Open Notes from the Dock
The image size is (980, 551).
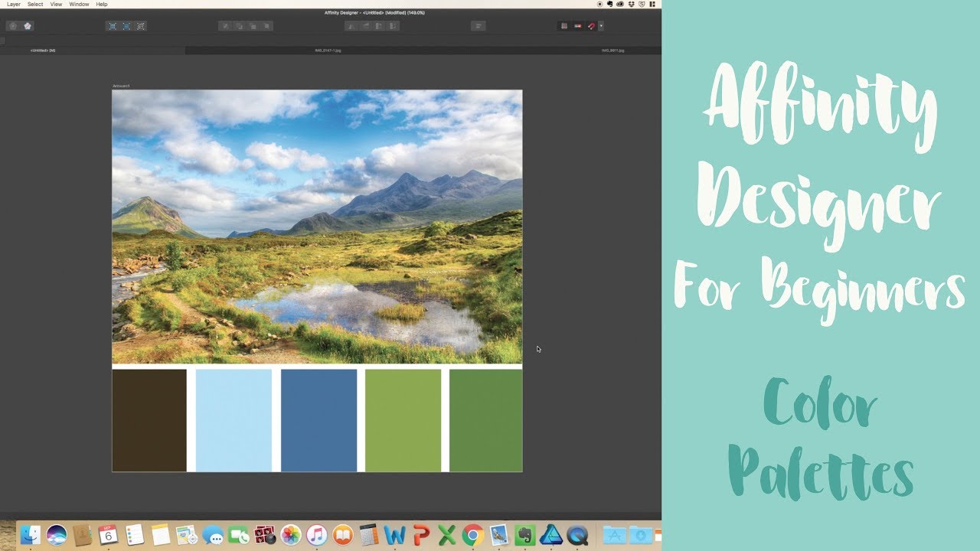point(160,535)
